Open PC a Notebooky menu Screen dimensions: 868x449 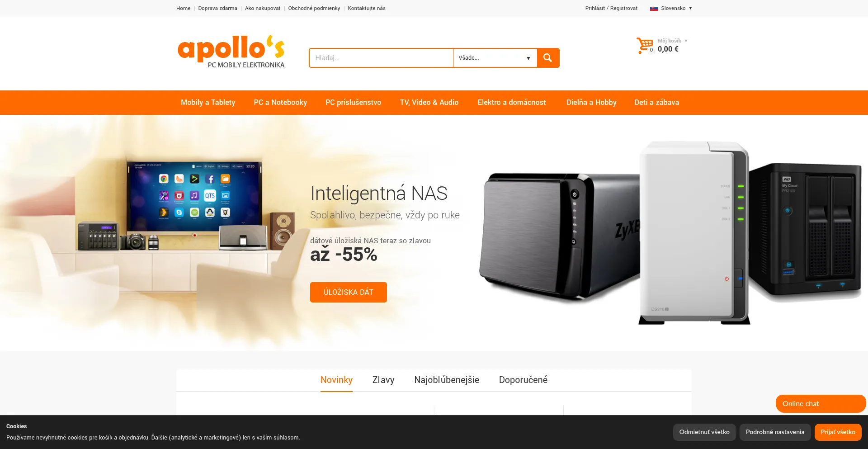pyautogui.click(x=280, y=102)
